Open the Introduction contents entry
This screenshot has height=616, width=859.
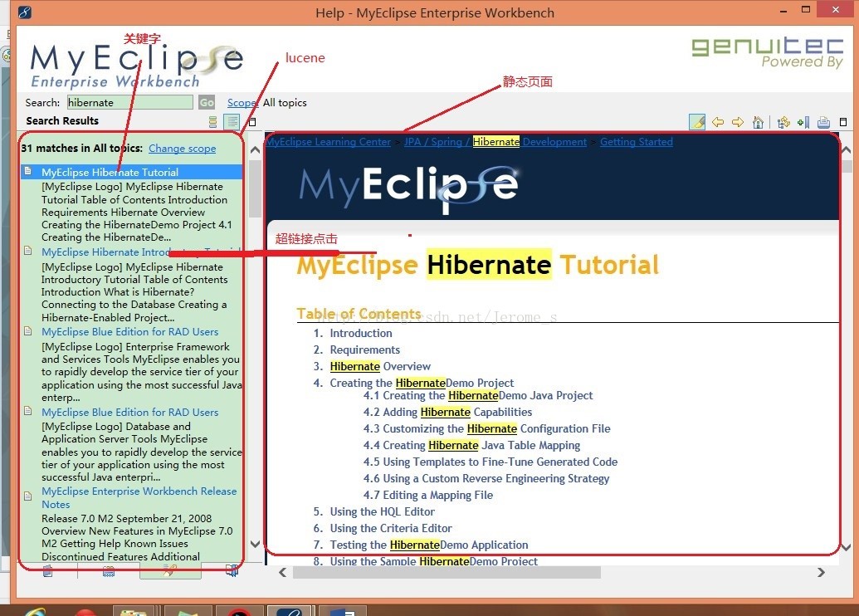tap(360, 333)
